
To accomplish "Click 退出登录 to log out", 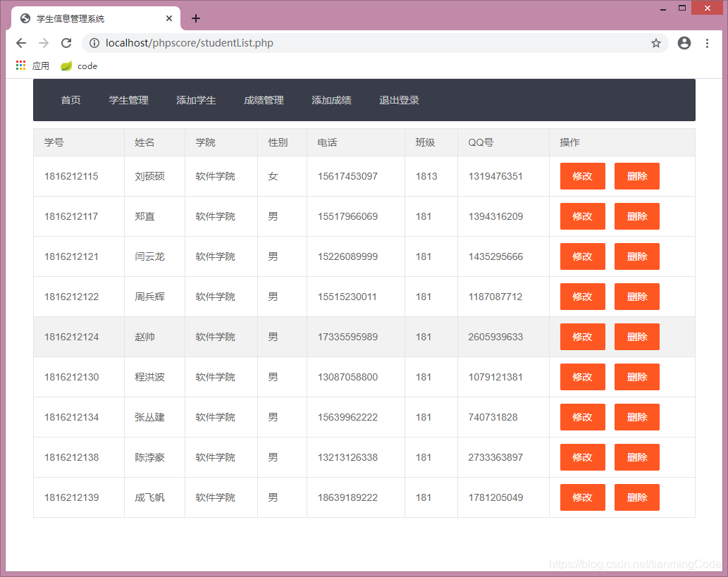I will point(399,100).
